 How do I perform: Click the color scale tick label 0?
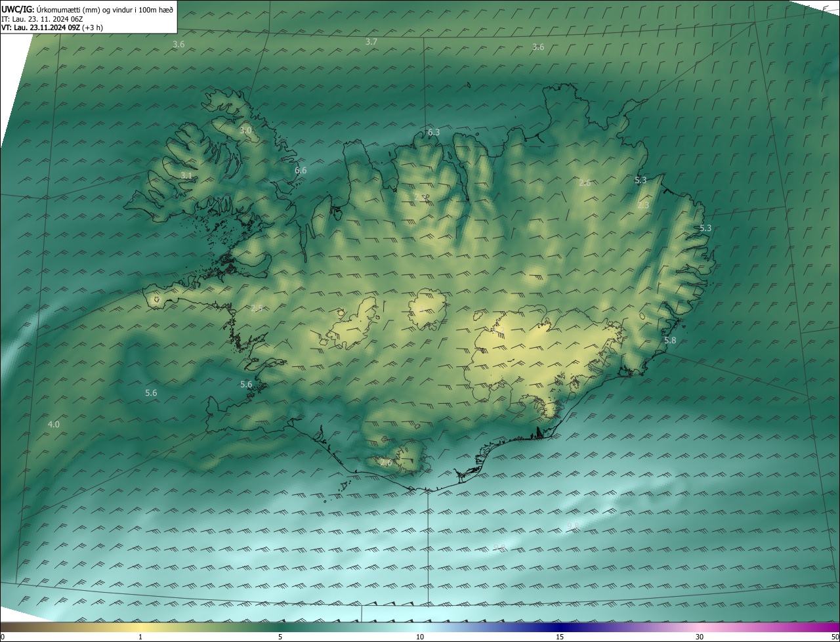coord(3,637)
